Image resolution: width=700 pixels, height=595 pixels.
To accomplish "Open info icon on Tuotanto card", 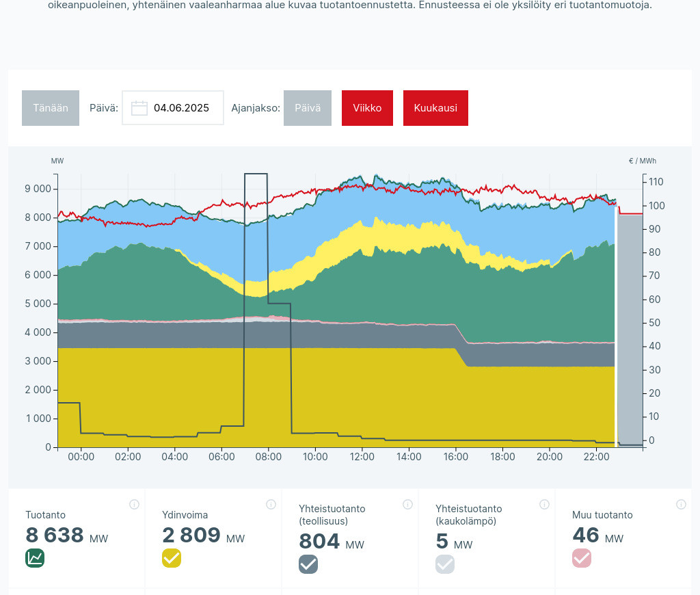I will (134, 505).
